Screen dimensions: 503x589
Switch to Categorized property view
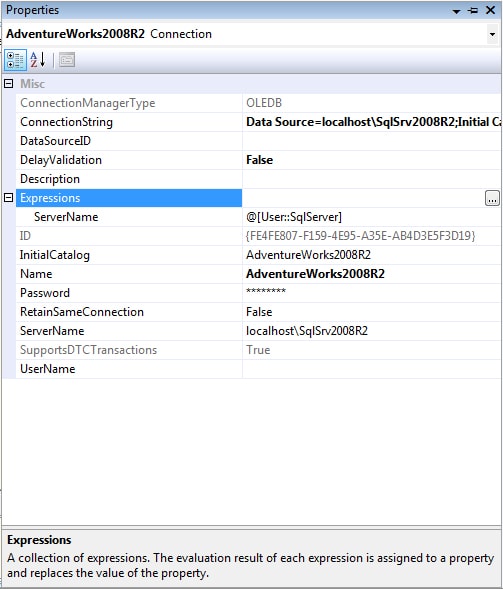[15, 60]
